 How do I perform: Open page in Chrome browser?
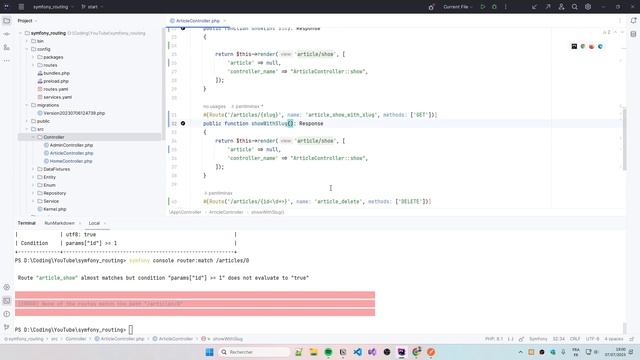[x=583, y=47]
